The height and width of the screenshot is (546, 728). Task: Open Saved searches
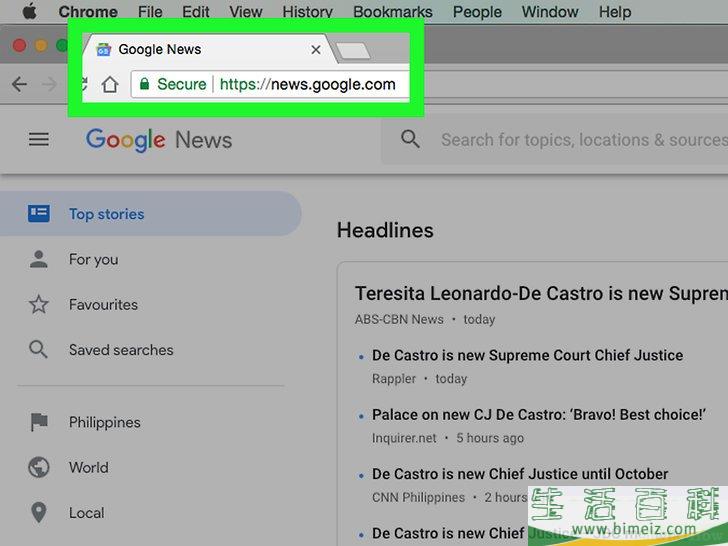(x=121, y=350)
